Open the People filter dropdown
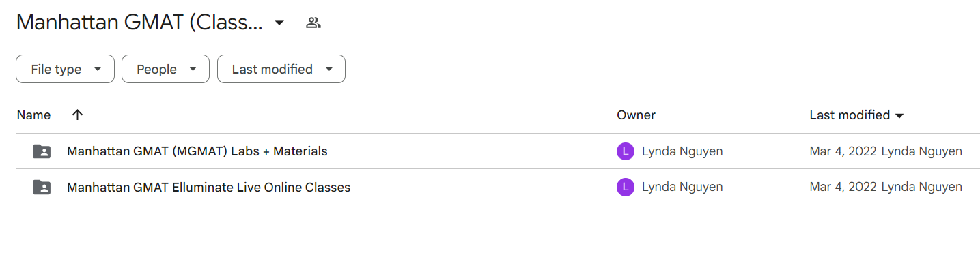 click(x=165, y=69)
